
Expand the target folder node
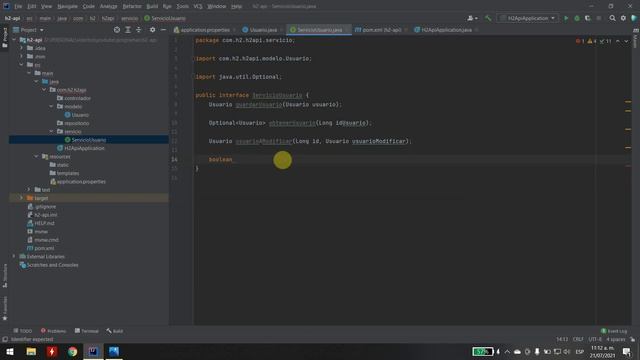pos(22,198)
